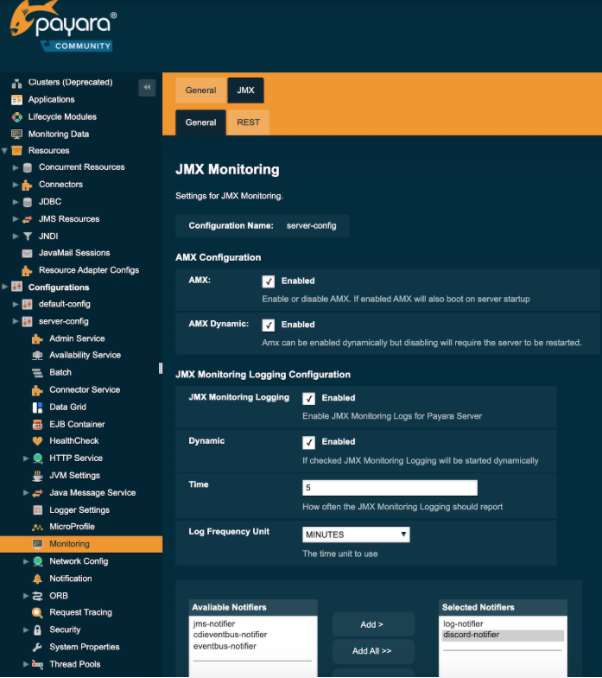The width and height of the screenshot is (602, 678).
Task: Expand the JDBC resources node
Action: point(16,202)
